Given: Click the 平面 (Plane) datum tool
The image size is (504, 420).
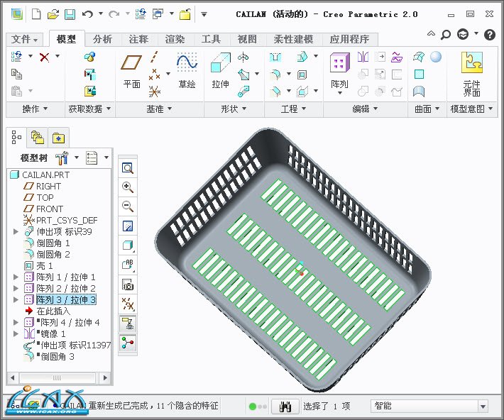Looking at the screenshot, I should pyautogui.click(x=131, y=71).
